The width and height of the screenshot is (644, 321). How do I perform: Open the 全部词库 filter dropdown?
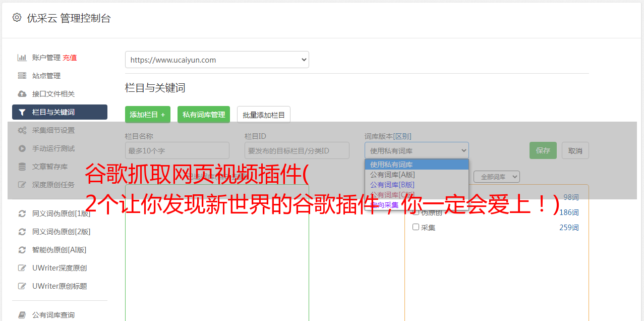click(x=496, y=177)
